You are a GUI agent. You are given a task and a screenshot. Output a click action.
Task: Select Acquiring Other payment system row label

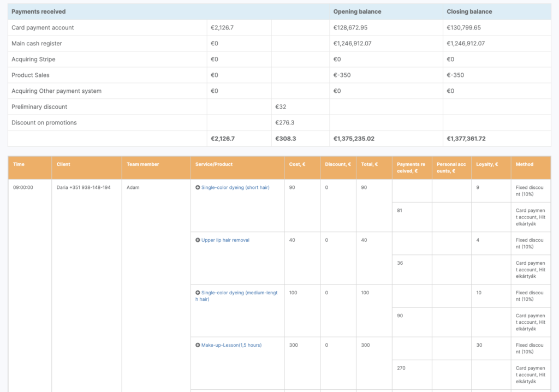[56, 91]
